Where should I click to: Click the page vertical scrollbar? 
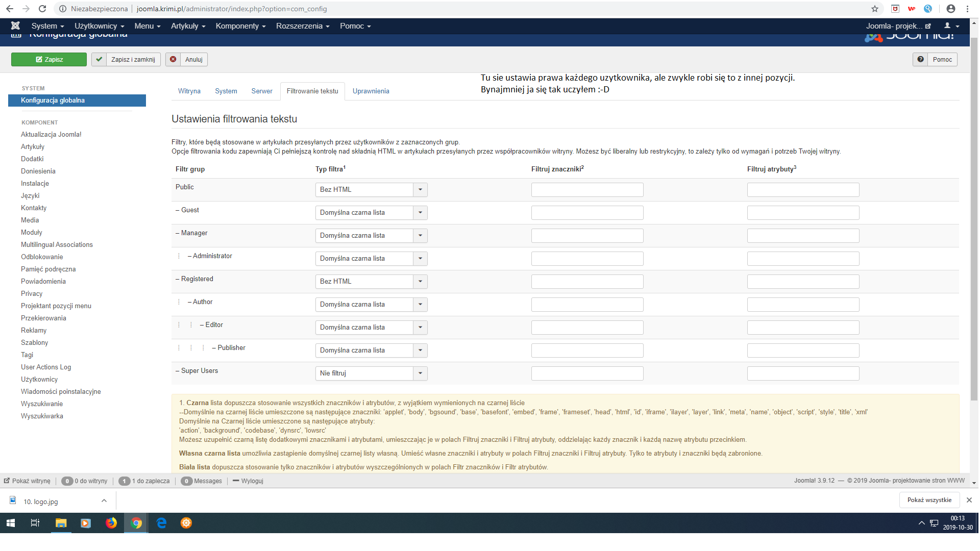tap(974, 219)
